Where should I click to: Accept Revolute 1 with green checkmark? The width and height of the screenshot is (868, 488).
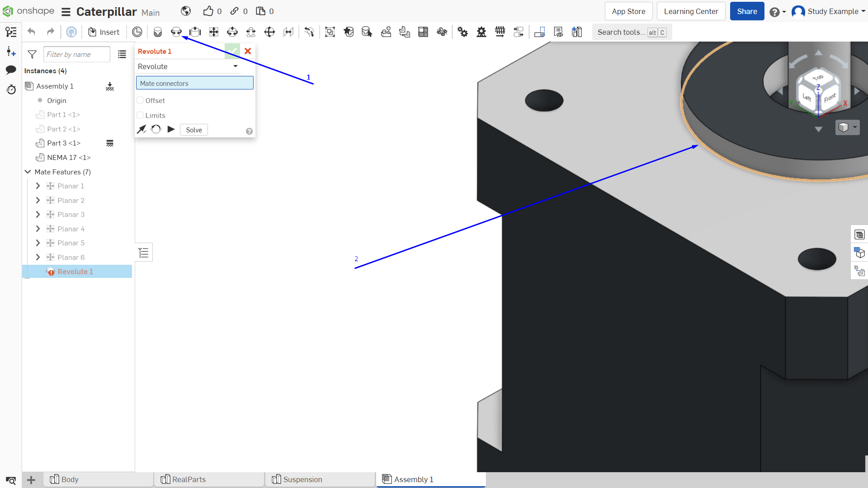click(x=232, y=51)
